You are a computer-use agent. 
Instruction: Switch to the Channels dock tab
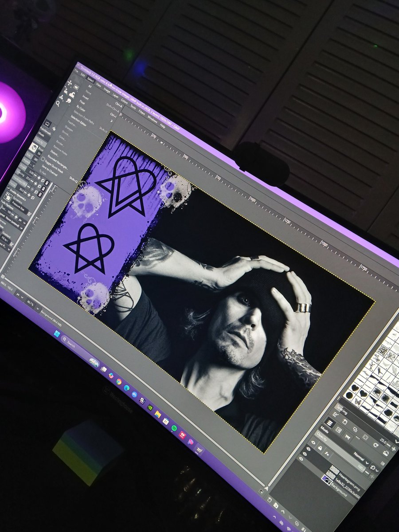[x=338, y=430]
